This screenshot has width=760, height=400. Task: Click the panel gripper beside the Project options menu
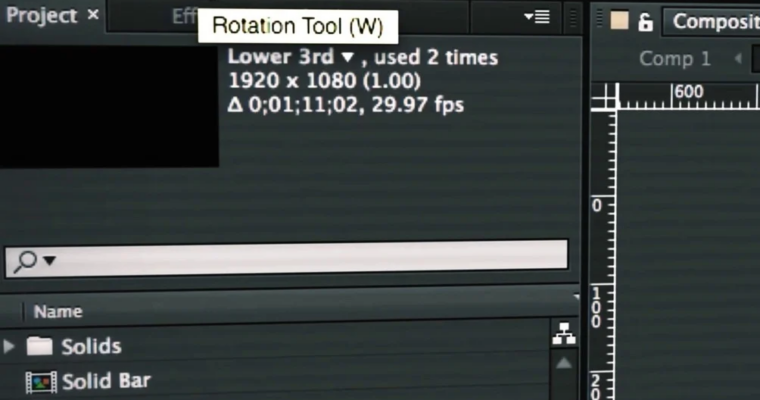[573, 18]
